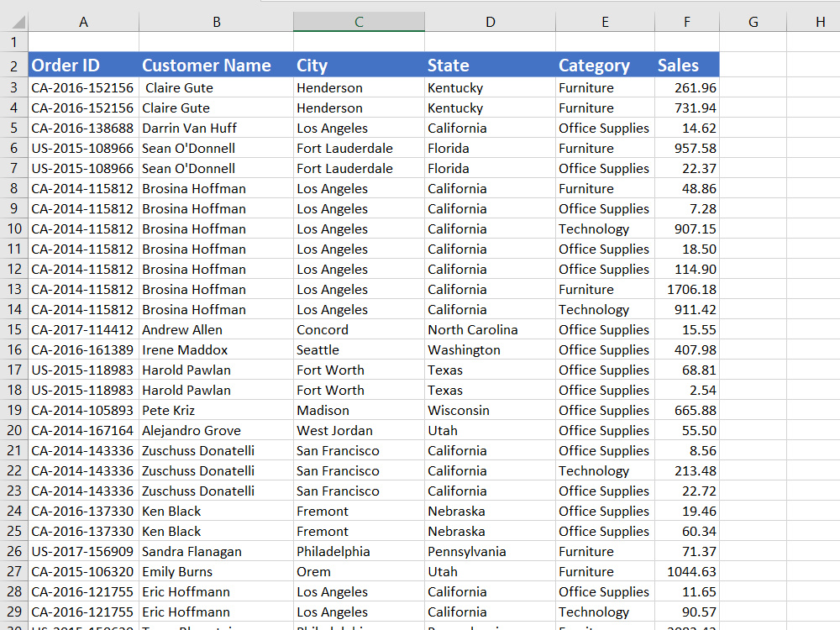The height and width of the screenshot is (630, 840).
Task: Select sales value 1044.63
Action: (687, 572)
